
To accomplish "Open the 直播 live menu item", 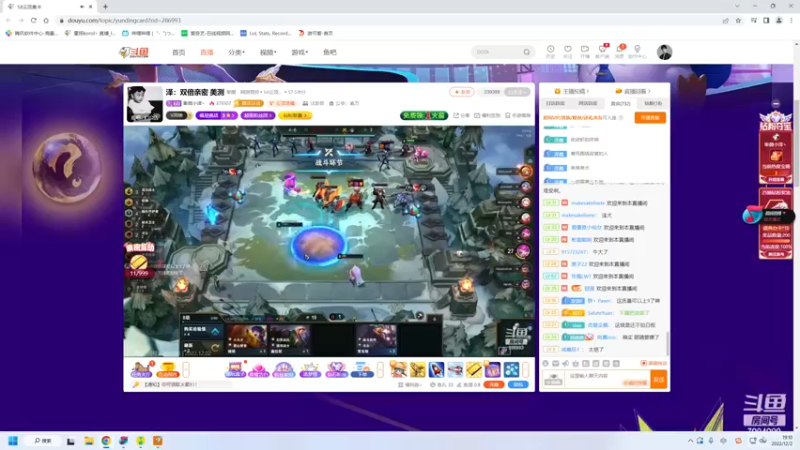I will (207, 53).
